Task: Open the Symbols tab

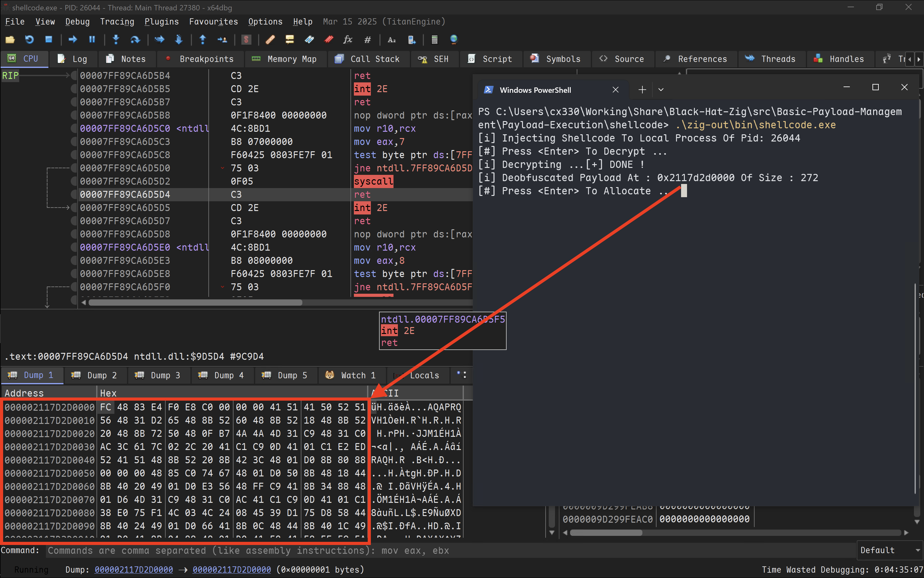Action: click(x=556, y=59)
